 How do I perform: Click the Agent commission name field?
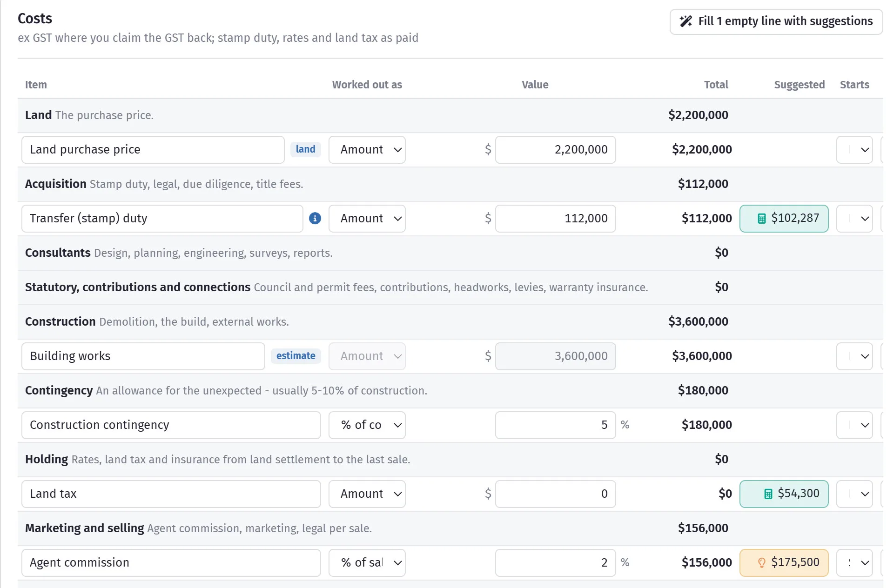coord(171,562)
